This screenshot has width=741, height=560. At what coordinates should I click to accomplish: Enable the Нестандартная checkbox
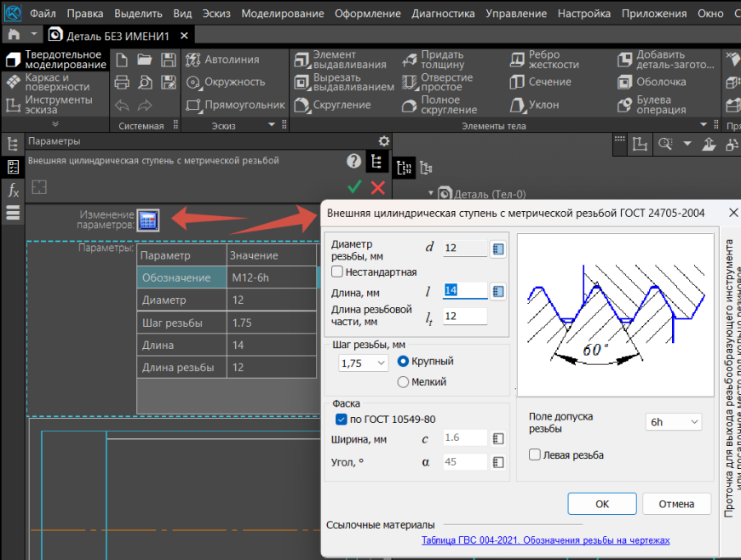pyautogui.click(x=338, y=272)
